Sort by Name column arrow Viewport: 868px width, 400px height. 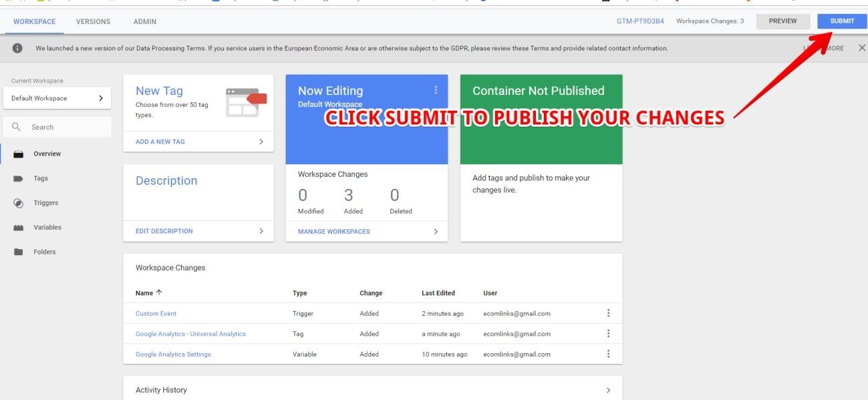[x=159, y=292]
